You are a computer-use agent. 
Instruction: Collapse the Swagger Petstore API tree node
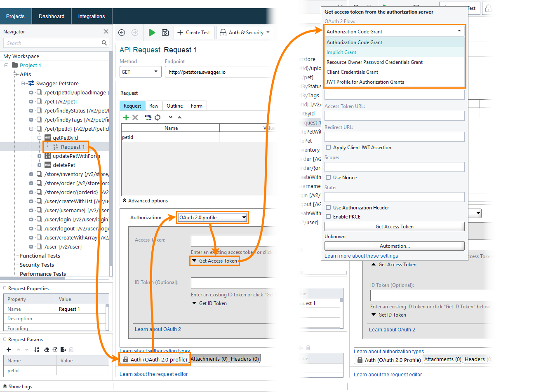click(x=24, y=83)
